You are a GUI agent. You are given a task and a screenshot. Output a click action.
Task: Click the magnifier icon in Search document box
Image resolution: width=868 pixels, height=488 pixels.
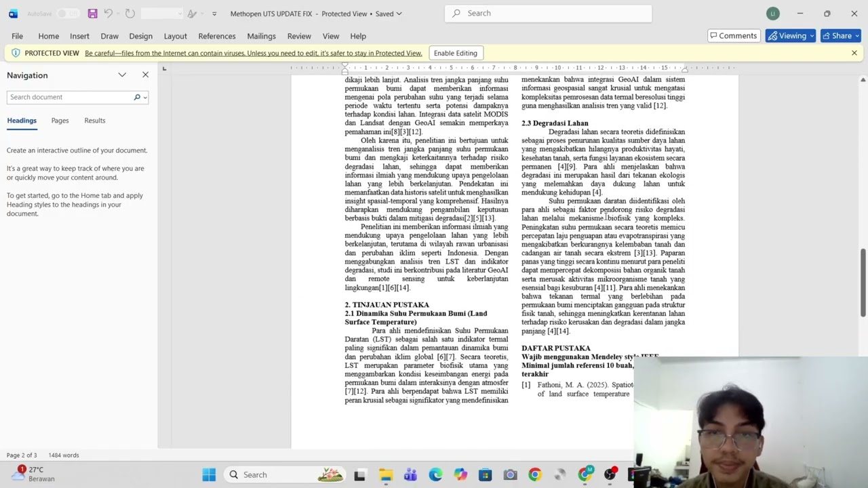point(137,97)
